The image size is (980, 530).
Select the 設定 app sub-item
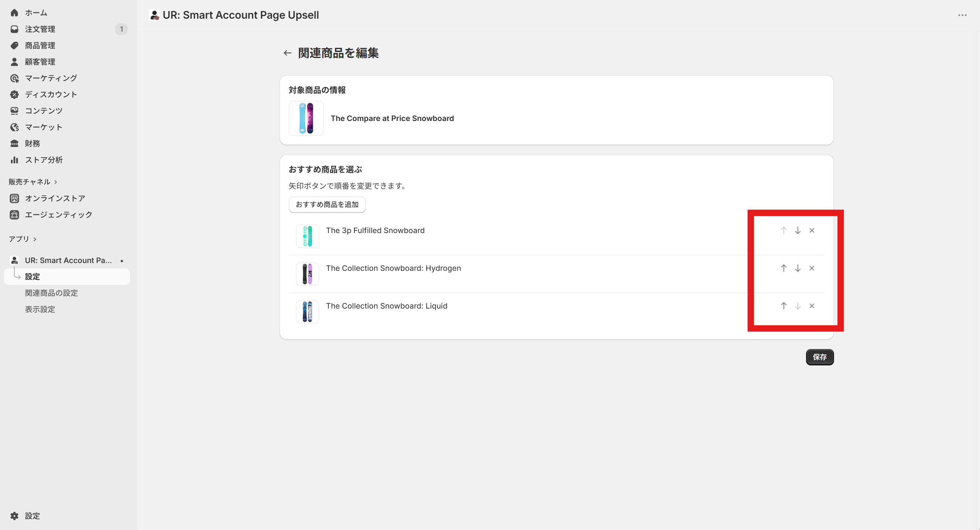point(67,277)
